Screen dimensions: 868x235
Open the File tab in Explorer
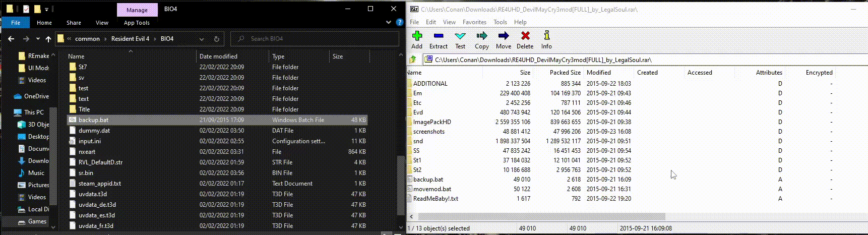coord(16,23)
